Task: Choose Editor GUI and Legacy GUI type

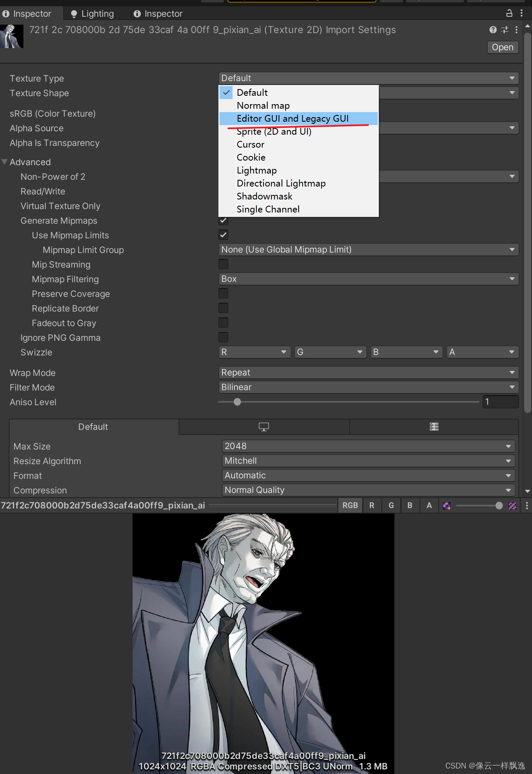Action: pyautogui.click(x=299, y=118)
